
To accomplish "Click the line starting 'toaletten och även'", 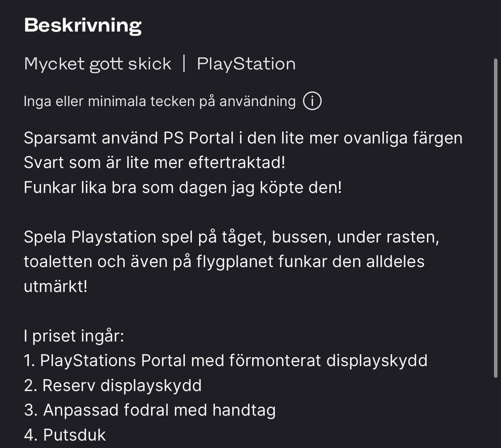I will point(224,262).
